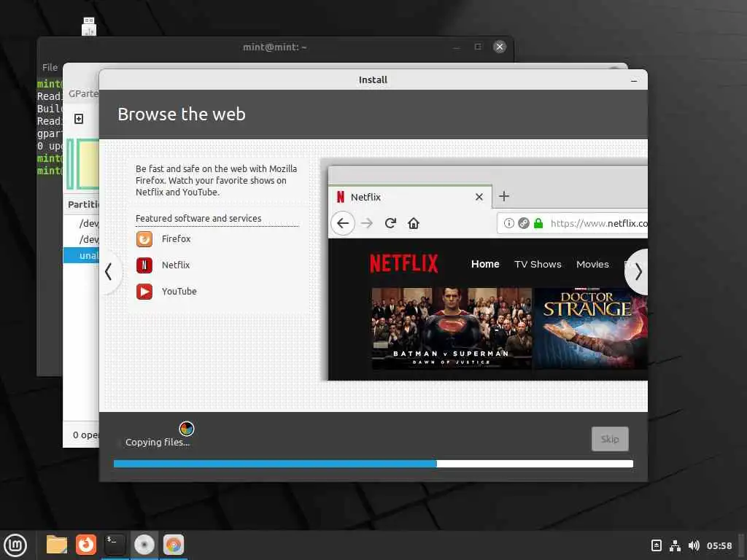Go to the previous installer slide

click(109, 272)
